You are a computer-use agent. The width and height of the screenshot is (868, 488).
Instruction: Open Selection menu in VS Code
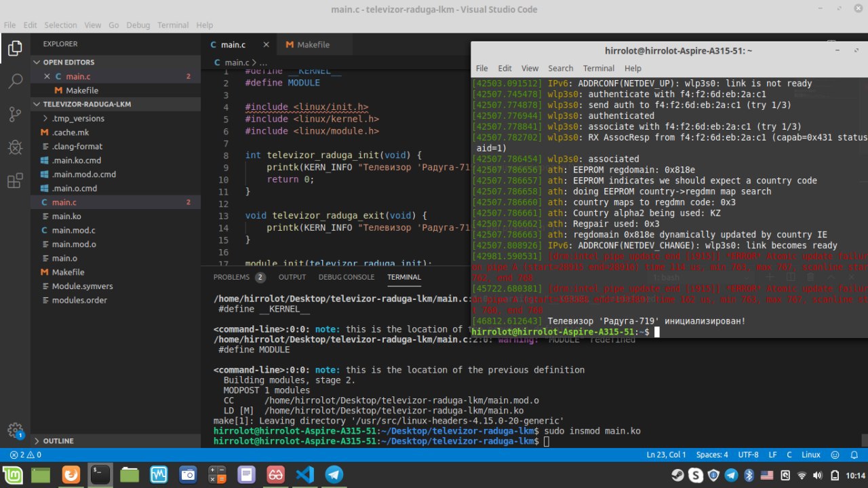pyautogui.click(x=61, y=25)
